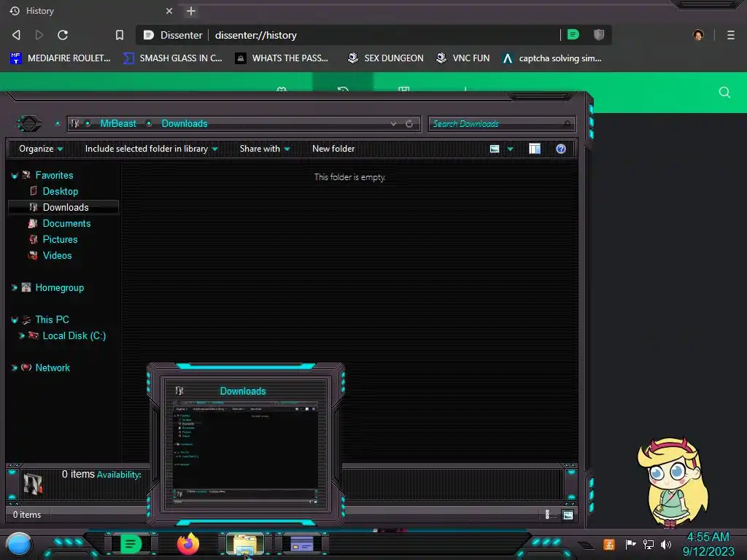Click the File Explorer taskbar button

click(245, 544)
